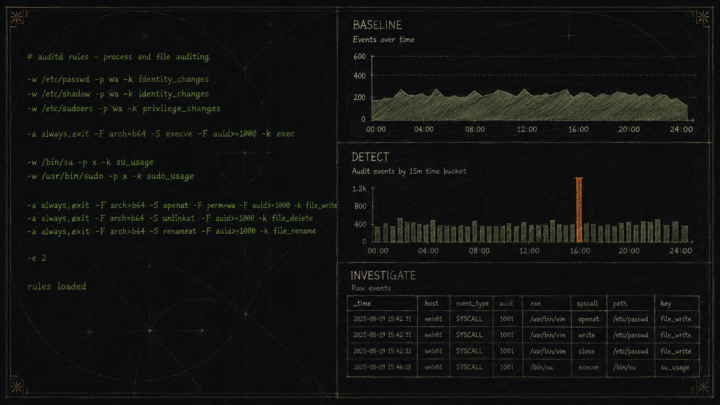
Task: Select timestamp '2025-05-19 15:42:32' cell
Action: click(382, 351)
